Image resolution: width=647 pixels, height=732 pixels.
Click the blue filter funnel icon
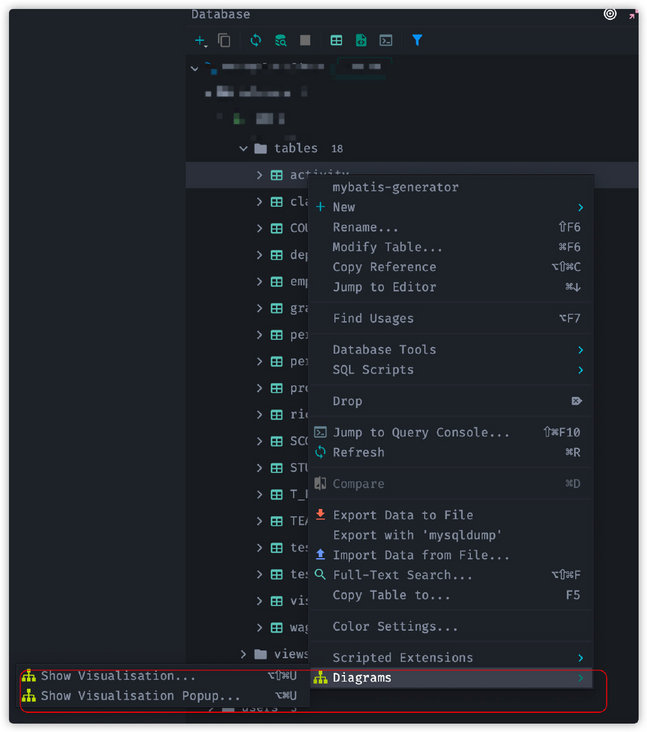[x=417, y=41]
